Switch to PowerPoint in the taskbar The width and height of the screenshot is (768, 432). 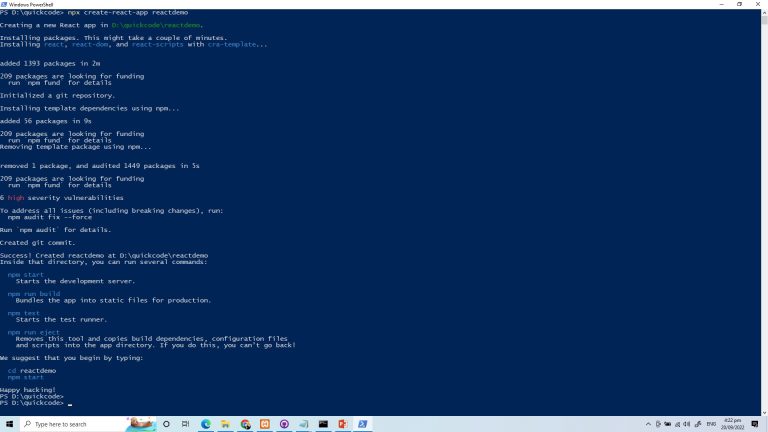click(x=343, y=424)
